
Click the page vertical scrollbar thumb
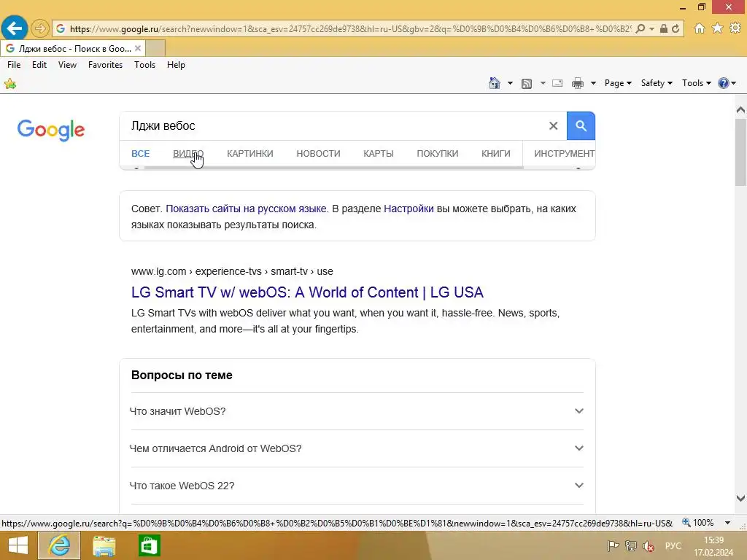tap(740, 152)
